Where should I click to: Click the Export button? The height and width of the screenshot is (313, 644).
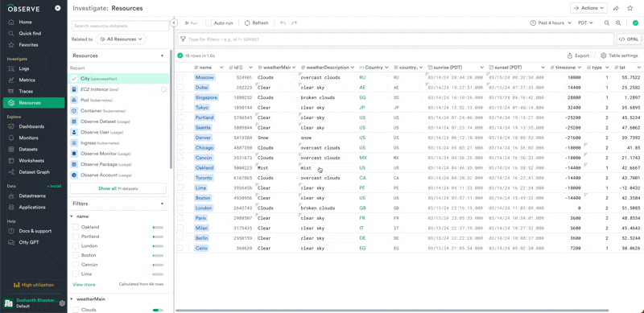(x=578, y=56)
